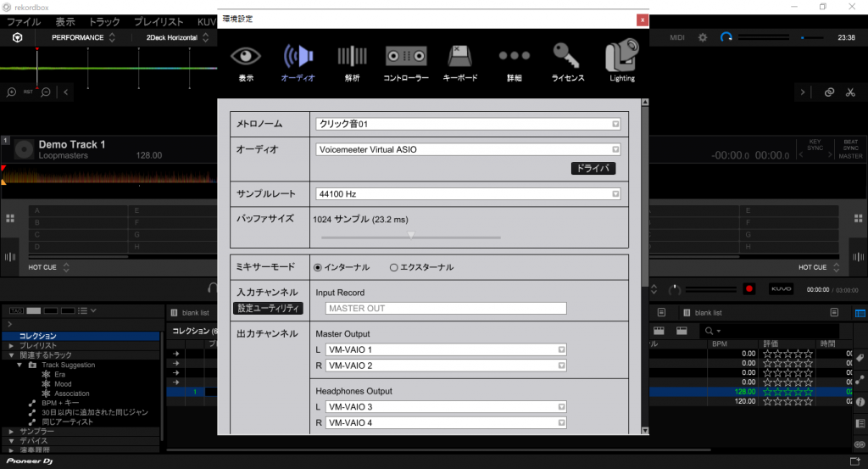Click the right deck pad grid icon
Screen dimensions: 868x469
coord(858,219)
